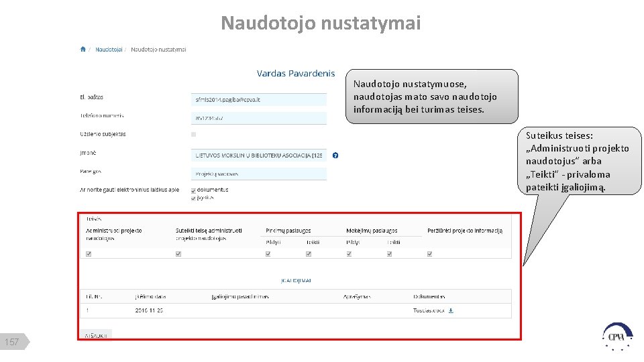Toggle the dokumentus email notification checkbox

pyautogui.click(x=193, y=190)
